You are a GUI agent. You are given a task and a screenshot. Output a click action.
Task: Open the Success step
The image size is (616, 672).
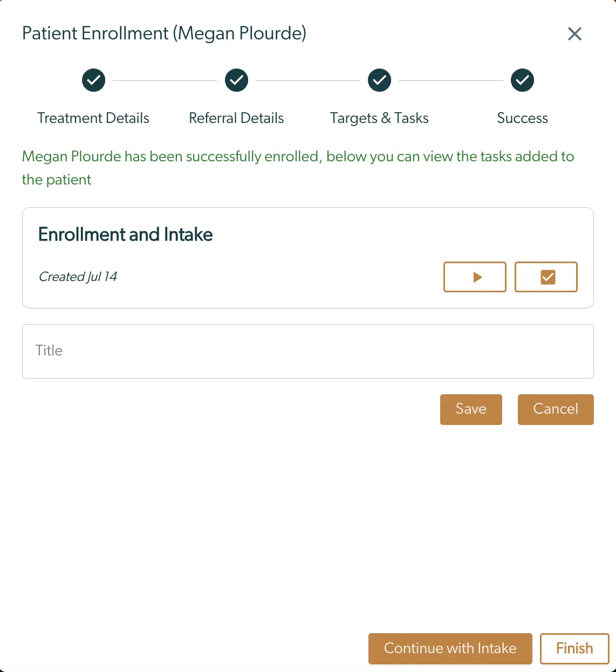(x=522, y=118)
